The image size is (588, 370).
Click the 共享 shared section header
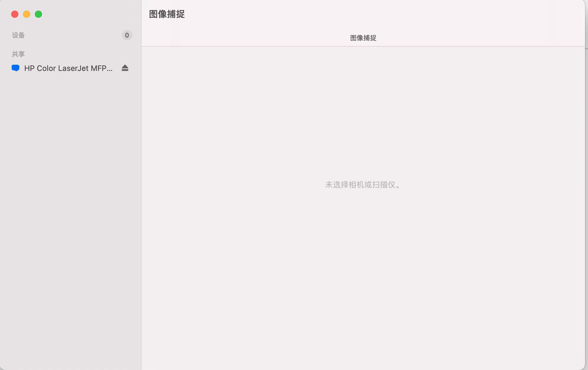[x=18, y=54]
